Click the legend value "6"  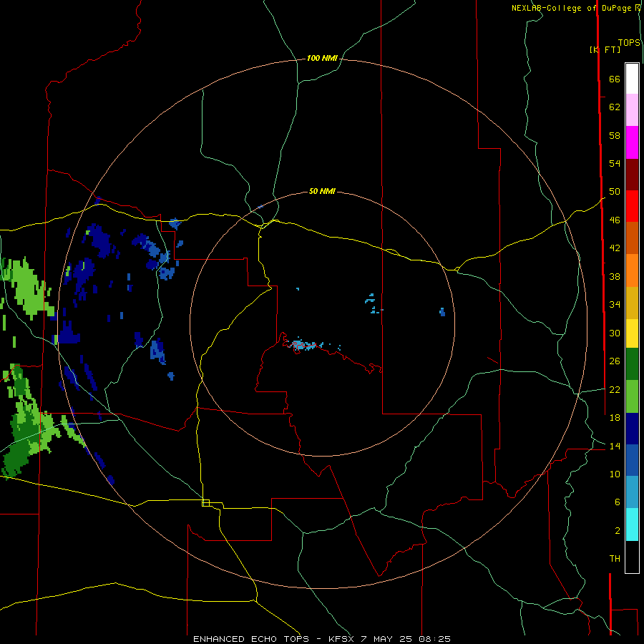click(x=618, y=502)
